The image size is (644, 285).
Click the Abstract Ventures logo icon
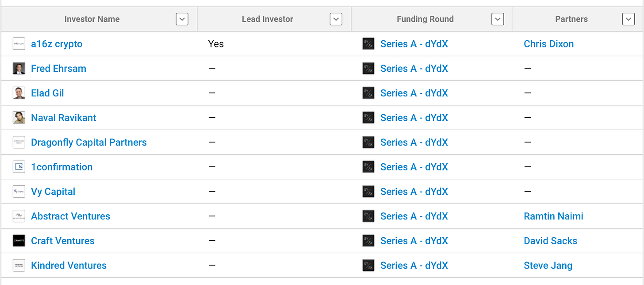[x=19, y=216]
